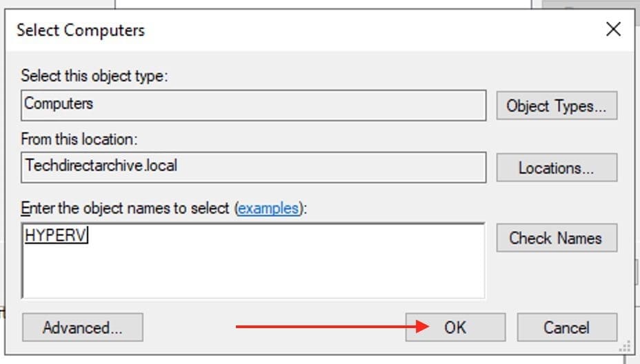Click the 'Select this object type' label
This screenshot has width=640, height=364.
tap(94, 75)
